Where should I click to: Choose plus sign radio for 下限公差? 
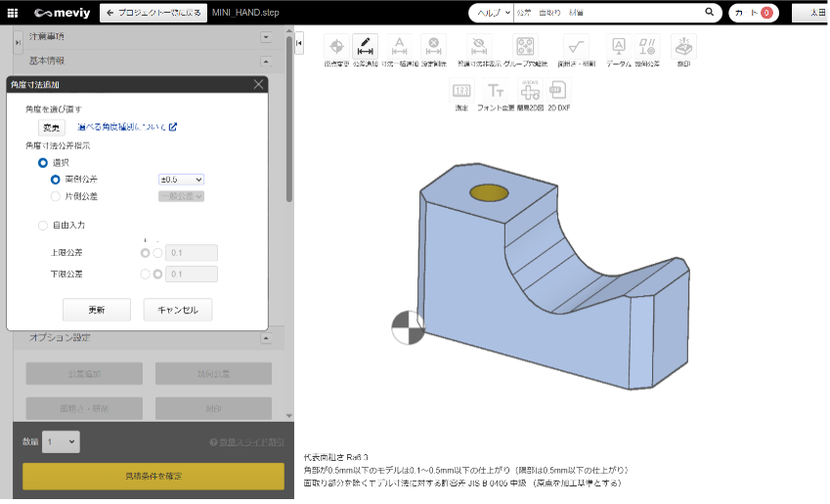(x=145, y=274)
